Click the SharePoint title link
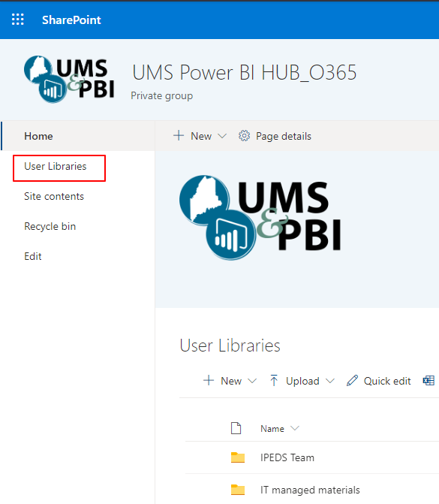Screen dimensions: 439x504 click(x=71, y=20)
